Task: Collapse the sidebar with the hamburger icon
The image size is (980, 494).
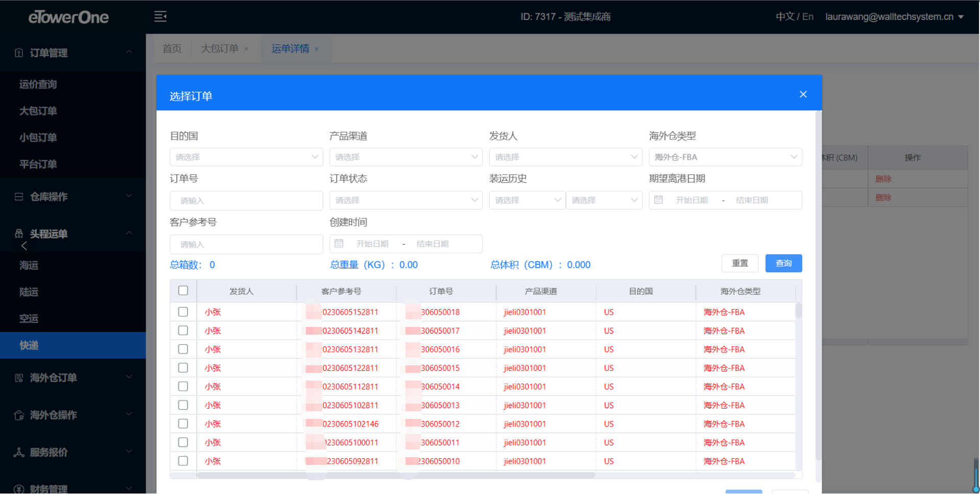Action: pos(160,17)
